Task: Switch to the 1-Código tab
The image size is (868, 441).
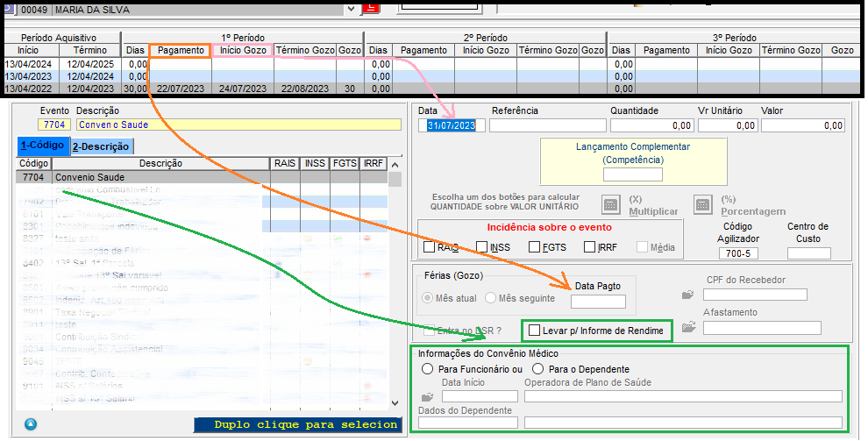Action: tap(43, 146)
